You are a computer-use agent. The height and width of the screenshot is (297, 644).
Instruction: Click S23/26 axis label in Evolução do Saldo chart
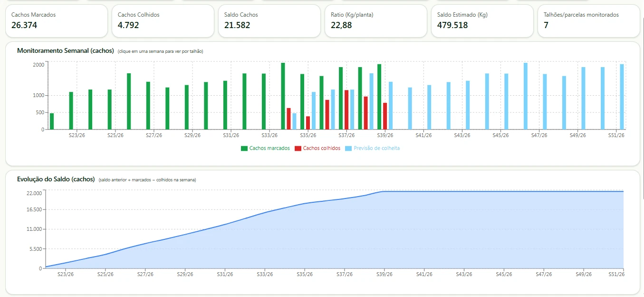[x=66, y=274]
